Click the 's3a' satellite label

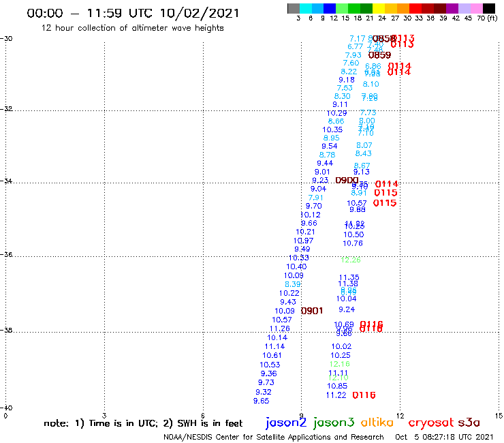point(469,423)
